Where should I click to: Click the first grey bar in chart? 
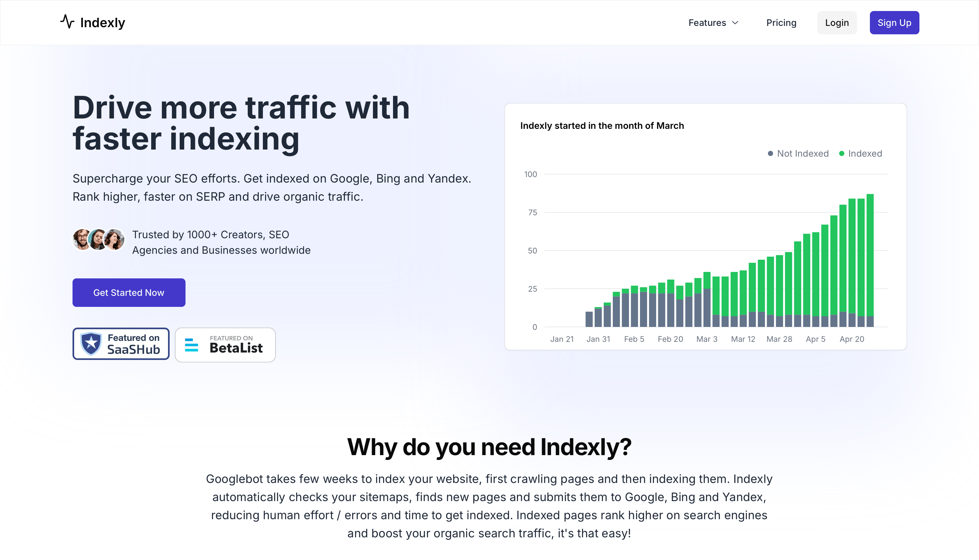pyautogui.click(x=589, y=319)
